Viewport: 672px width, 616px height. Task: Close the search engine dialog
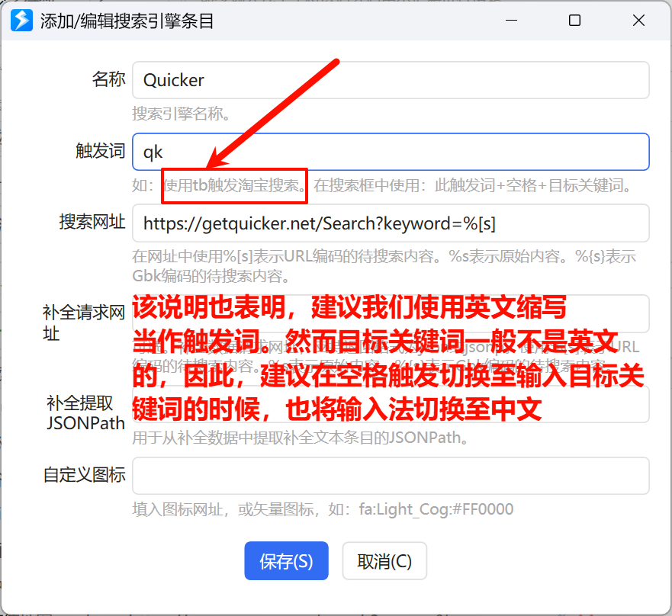click(638, 20)
